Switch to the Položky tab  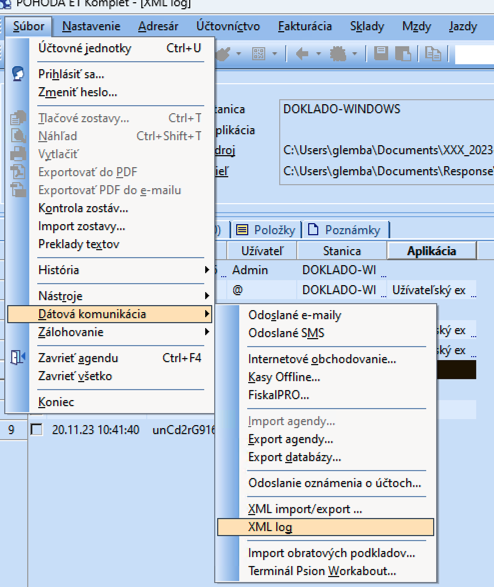[265, 229]
